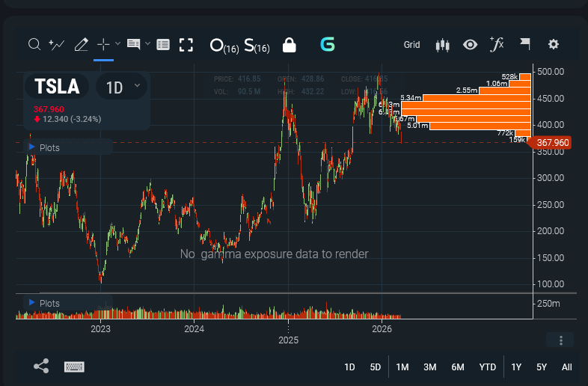Select the 1Y time range

(x=516, y=367)
